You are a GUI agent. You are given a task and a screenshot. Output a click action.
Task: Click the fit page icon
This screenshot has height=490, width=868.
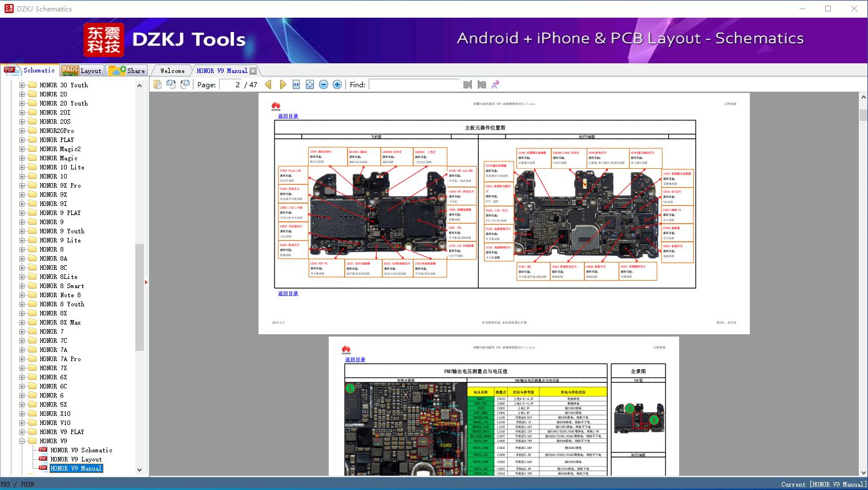coord(310,84)
